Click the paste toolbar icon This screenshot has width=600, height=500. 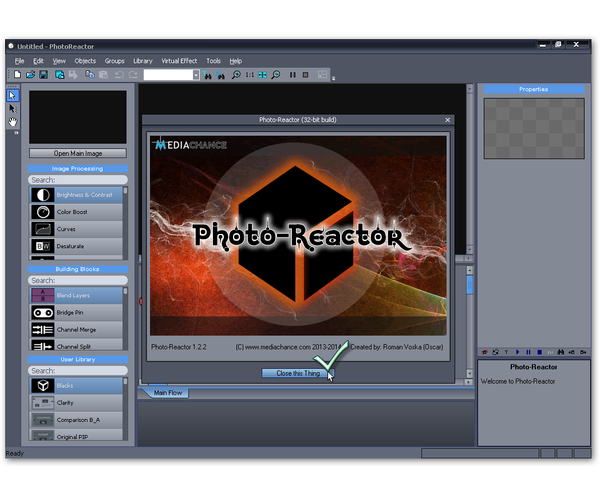point(103,75)
